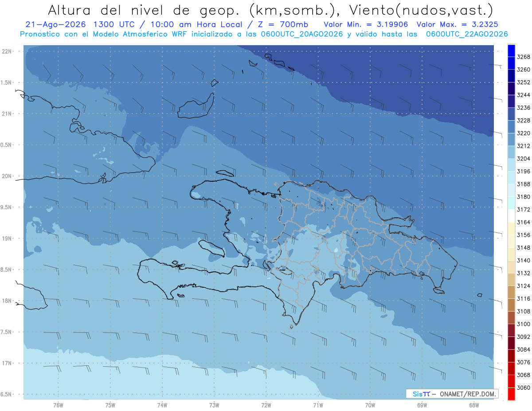
Task: Select the legend value 3068
Action: coord(524,375)
